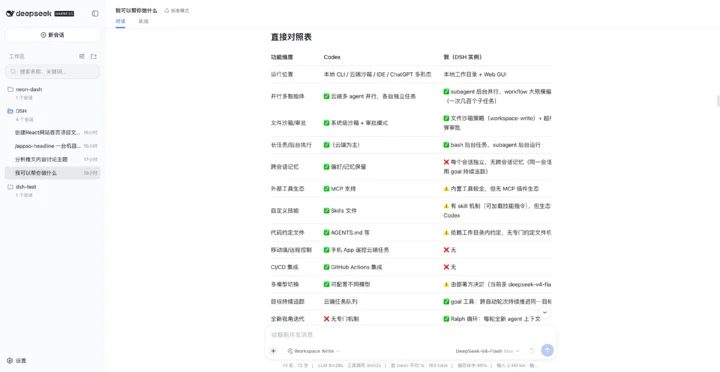The image size is (720, 372).
Task: Click the 长任务/后台执行 row label
Action: pyautogui.click(x=291, y=145)
